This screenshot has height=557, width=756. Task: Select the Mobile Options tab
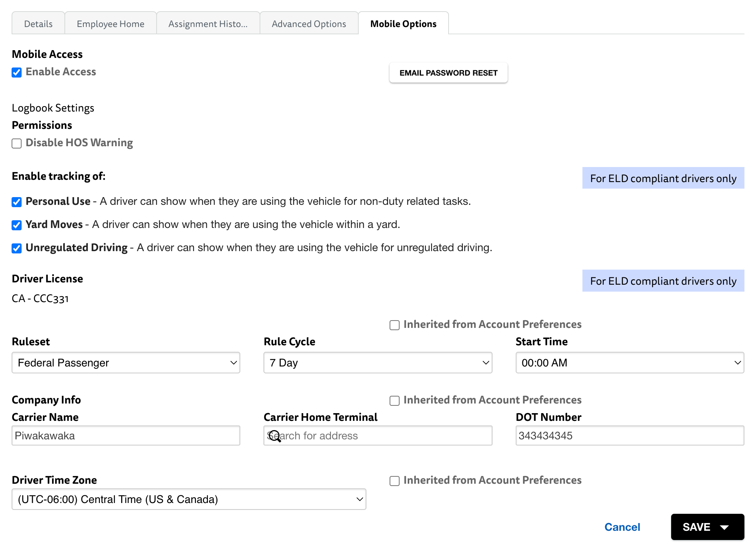point(403,24)
